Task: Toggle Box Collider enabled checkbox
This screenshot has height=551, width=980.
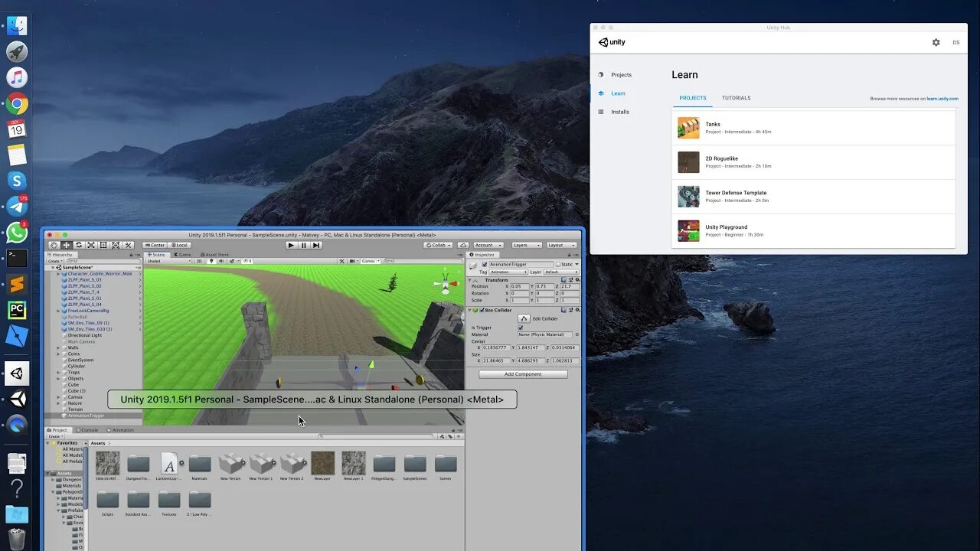Action: click(x=482, y=310)
